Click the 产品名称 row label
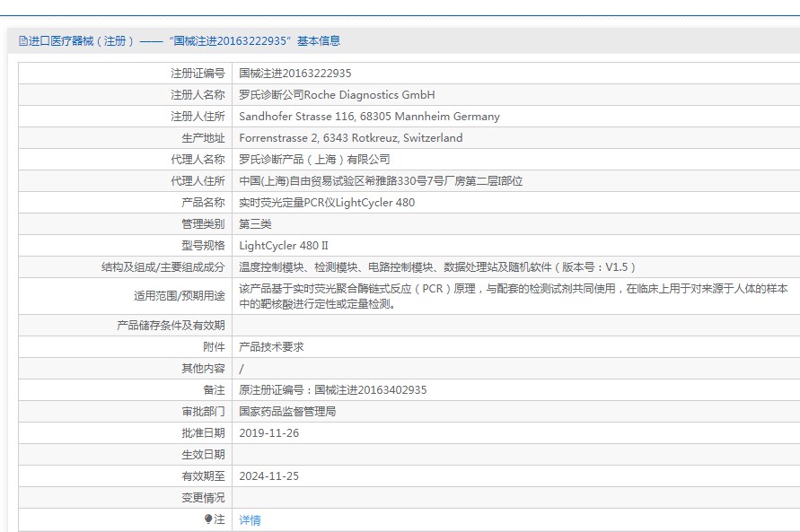800x532 pixels. 203,202
